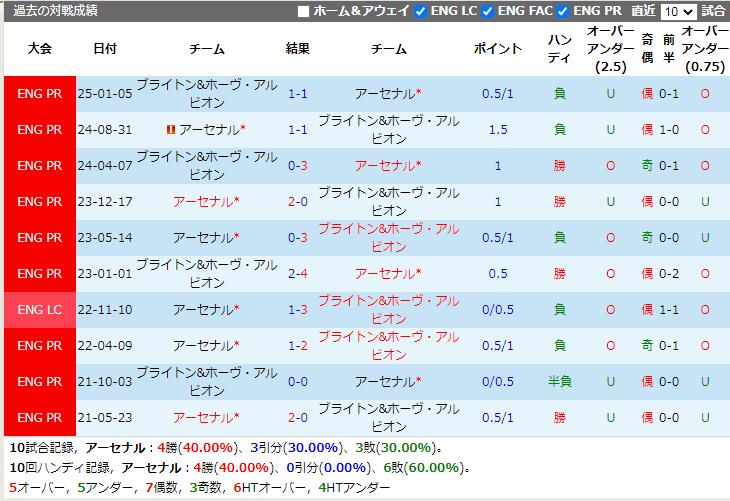Click the 1.5 handicap value for 24-08-31
This screenshot has width=730, height=501.
[x=498, y=129]
